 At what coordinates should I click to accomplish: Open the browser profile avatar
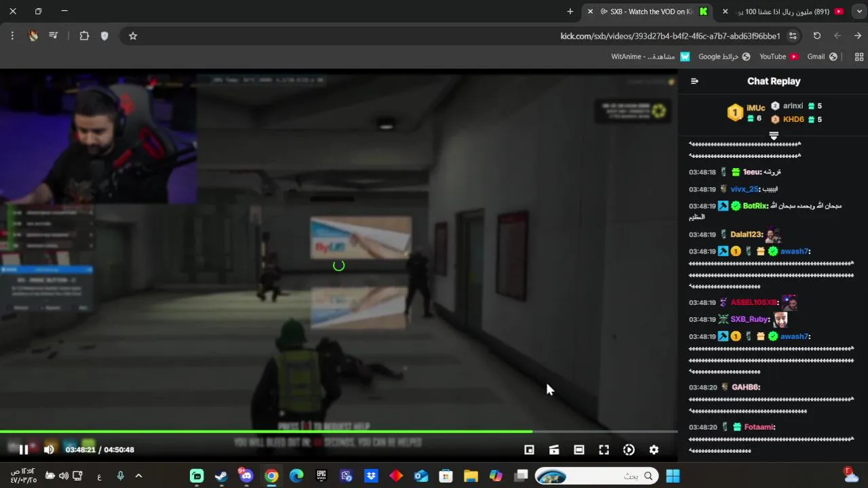(x=33, y=36)
